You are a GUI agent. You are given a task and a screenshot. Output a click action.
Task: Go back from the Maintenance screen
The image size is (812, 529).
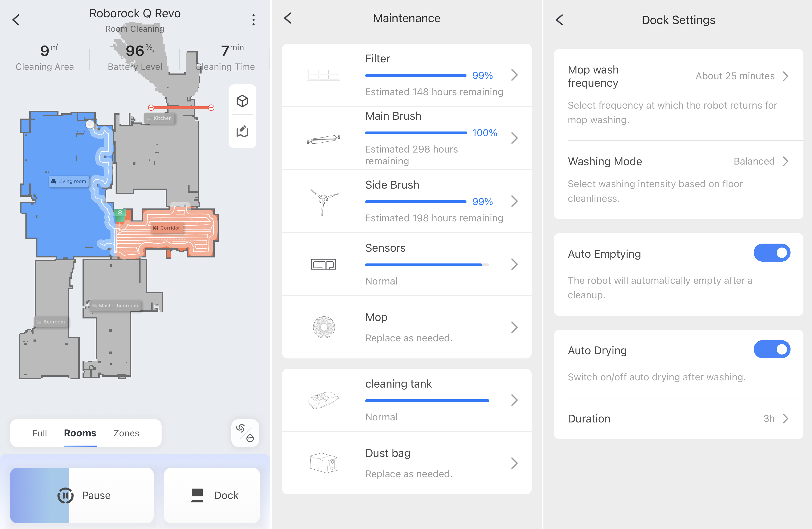tap(288, 18)
